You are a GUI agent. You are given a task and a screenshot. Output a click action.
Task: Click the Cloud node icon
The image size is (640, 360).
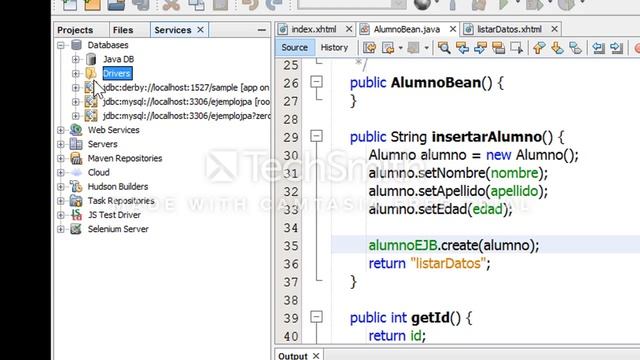pyautogui.click(x=76, y=173)
